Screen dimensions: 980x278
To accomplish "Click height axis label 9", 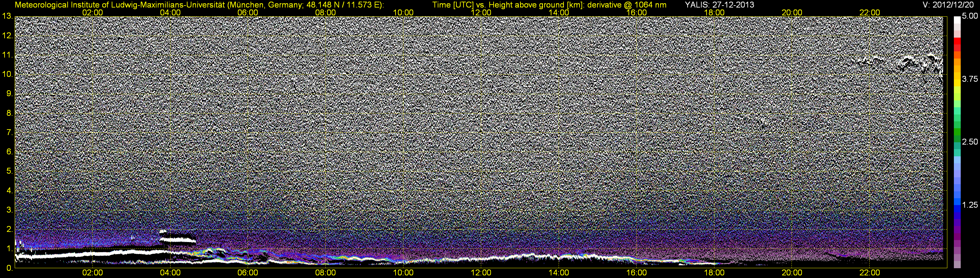I will tap(9, 94).
